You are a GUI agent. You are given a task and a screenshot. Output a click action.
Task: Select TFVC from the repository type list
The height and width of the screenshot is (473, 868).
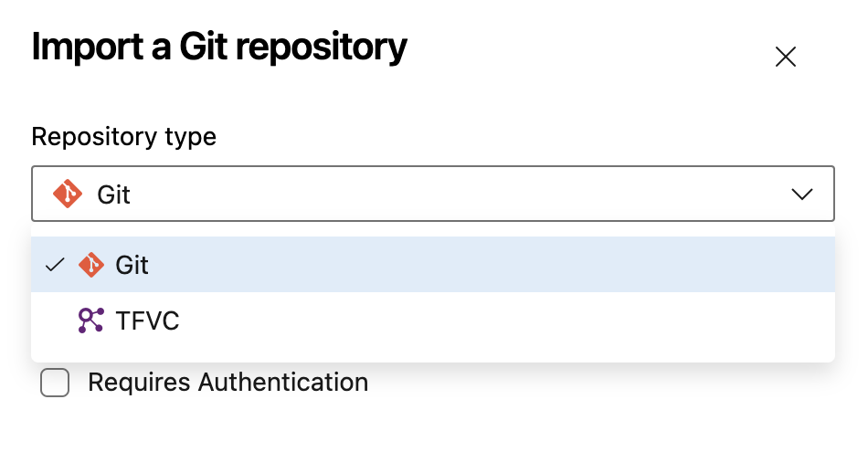(433, 321)
